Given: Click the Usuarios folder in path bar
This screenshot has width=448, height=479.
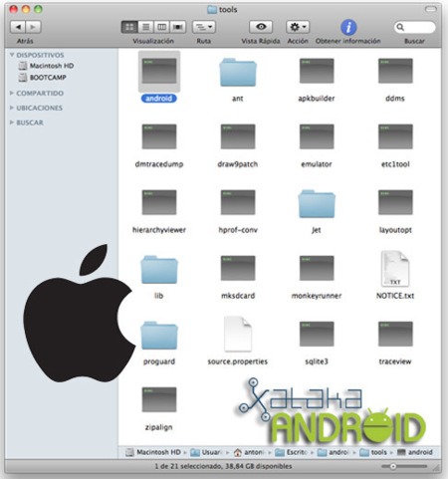Looking at the screenshot, I should (x=205, y=452).
